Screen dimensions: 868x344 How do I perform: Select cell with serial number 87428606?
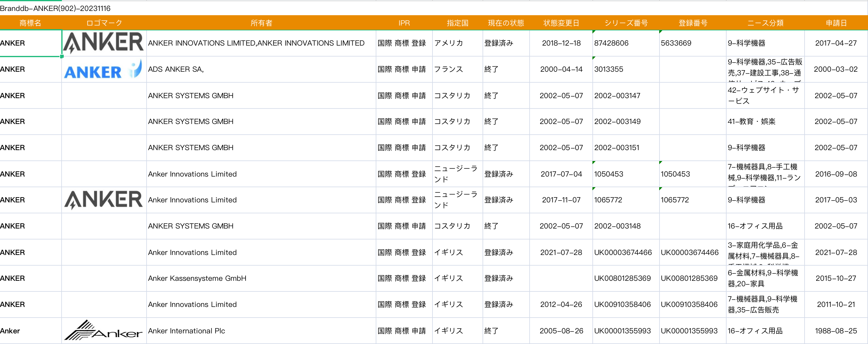(x=626, y=43)
